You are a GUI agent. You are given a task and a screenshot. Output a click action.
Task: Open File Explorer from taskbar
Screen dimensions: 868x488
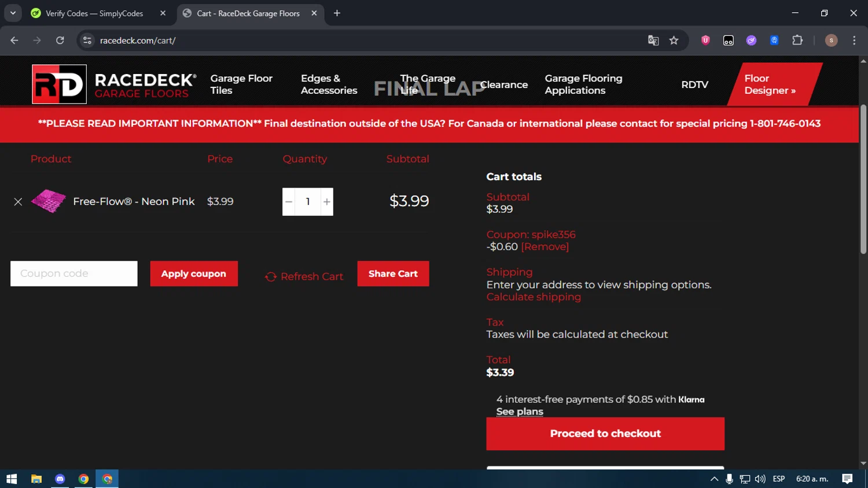pyautogui.click(x=36, y=479)
